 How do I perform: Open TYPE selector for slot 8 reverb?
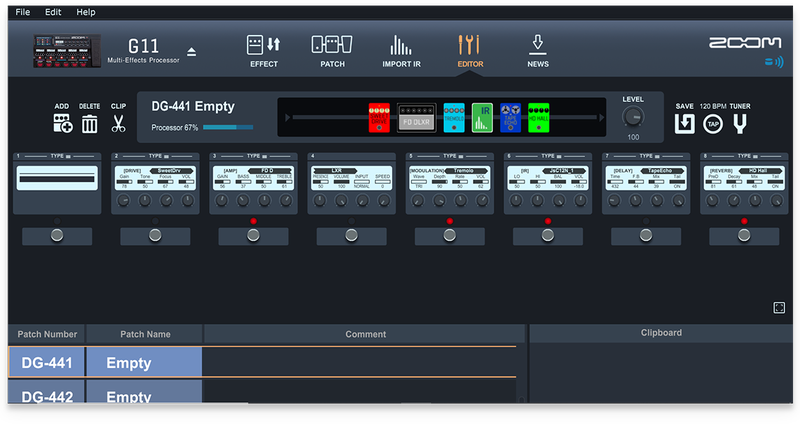click(747, 156)
